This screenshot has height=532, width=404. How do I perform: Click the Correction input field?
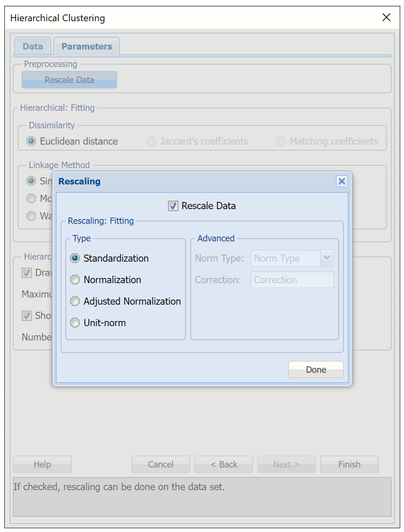[x=292, y=280]
